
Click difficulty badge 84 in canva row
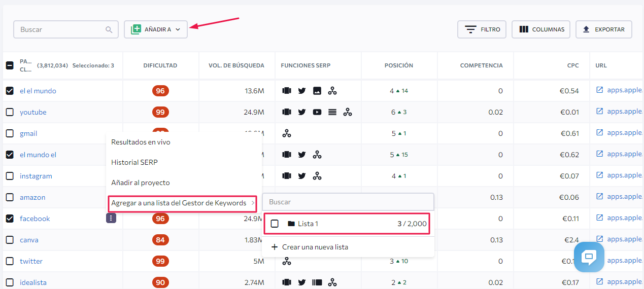point(160,240)
